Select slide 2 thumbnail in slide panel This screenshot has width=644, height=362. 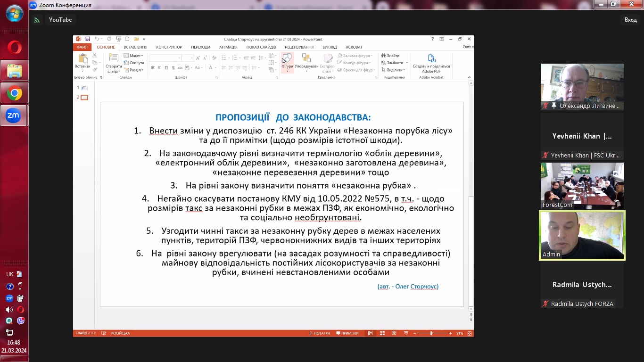84,98
